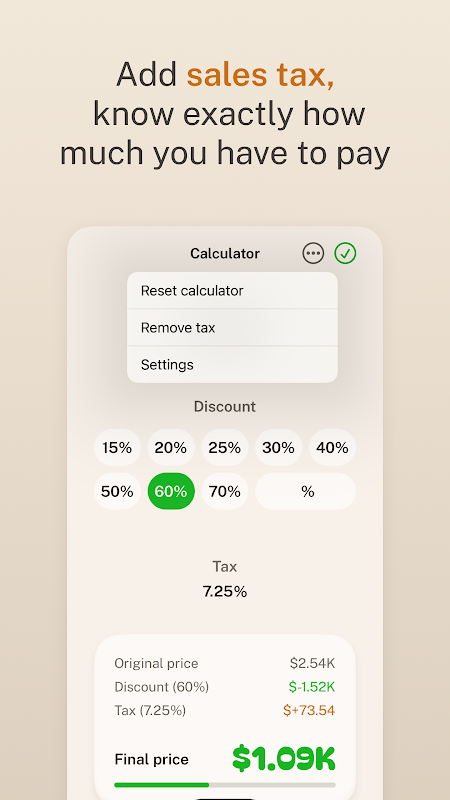Pick the 70% discount chip
The height and width of the screenshot is (800, 450).
225,491
